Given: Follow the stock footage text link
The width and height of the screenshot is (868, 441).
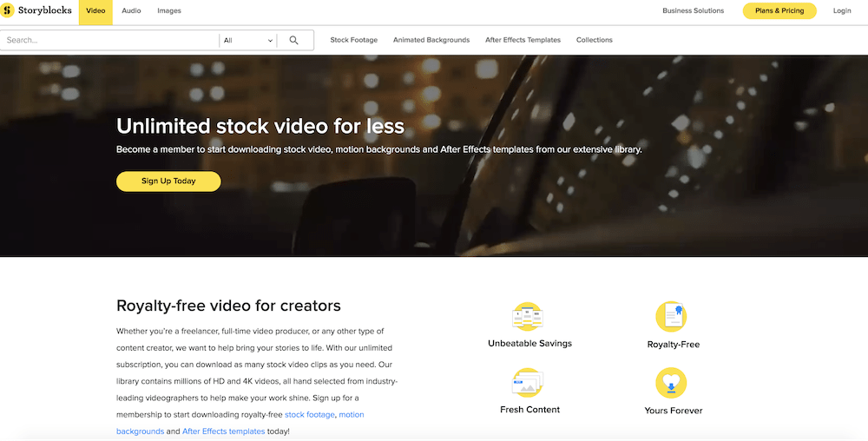Looking at the screenshot, I should point(309,415).
